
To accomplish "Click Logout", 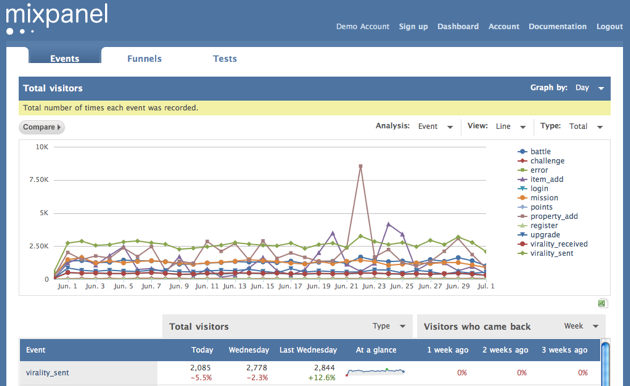I will click(610, 27).
